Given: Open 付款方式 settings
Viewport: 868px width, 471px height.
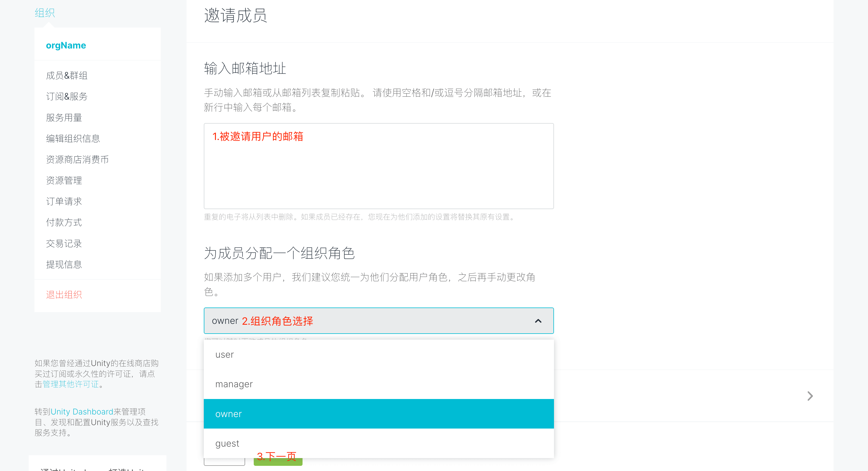Looking at the screenshot, I should click(64, 222).
